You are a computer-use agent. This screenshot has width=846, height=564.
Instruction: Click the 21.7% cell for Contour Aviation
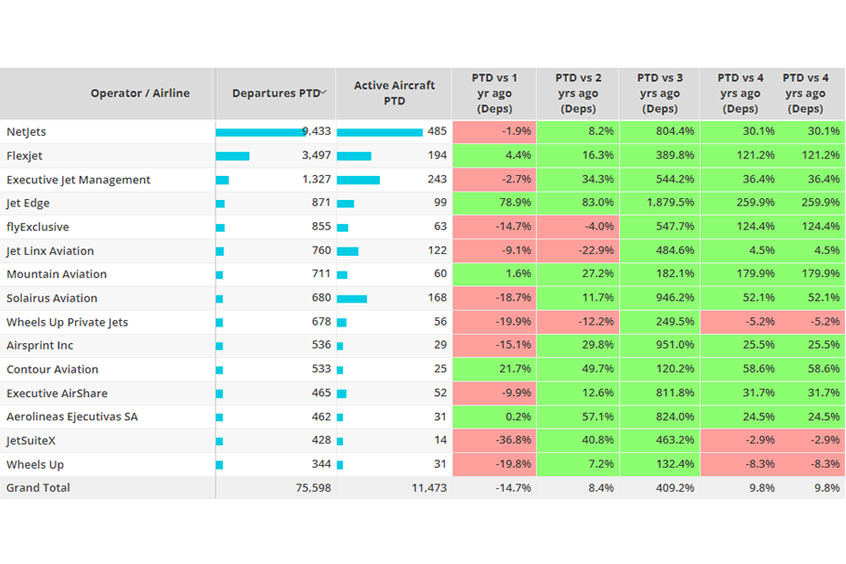coord(494,369)
